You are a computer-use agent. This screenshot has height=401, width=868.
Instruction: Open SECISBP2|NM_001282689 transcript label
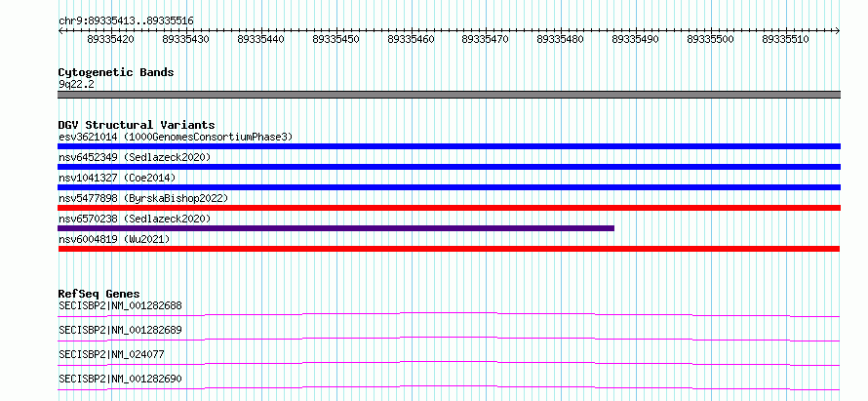click(120, 330)
